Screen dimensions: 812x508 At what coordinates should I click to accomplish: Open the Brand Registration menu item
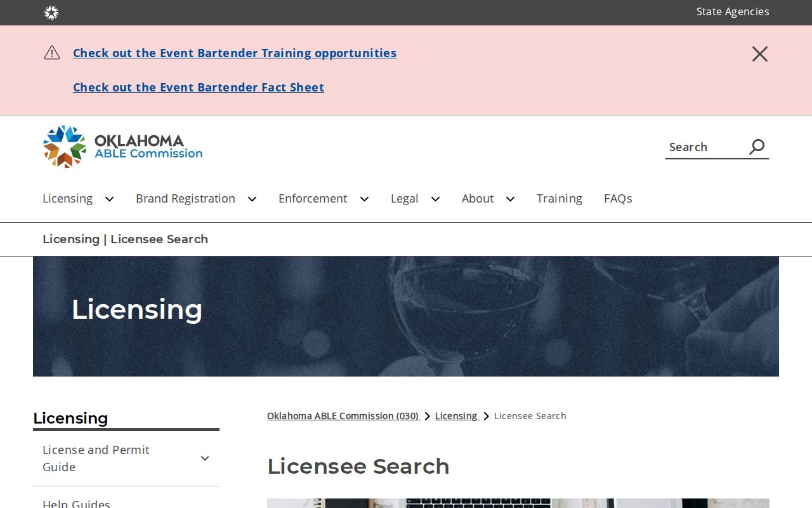click(185, 198)
